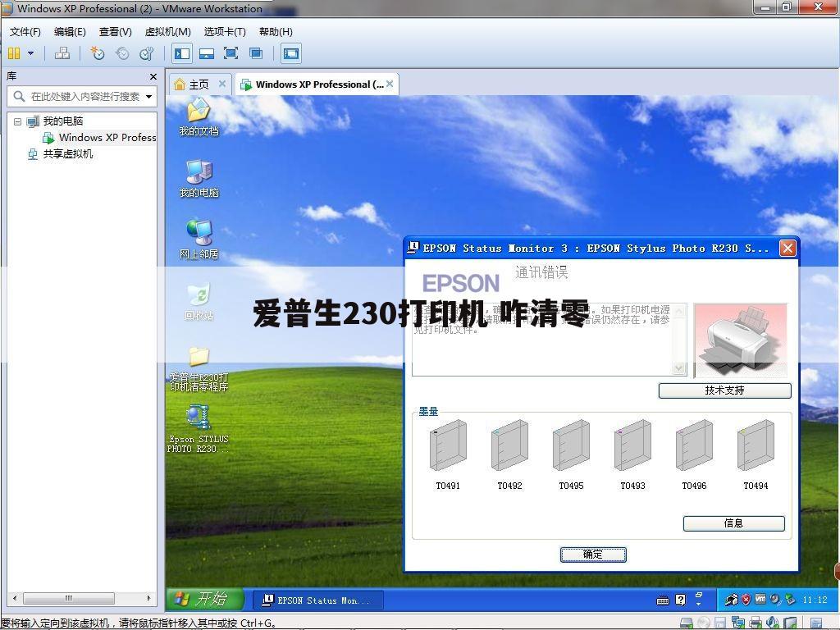Screen dimensions: 840x630
Task: Click library panel horizontal scrollbar right arrow
Action: (149, 598)
